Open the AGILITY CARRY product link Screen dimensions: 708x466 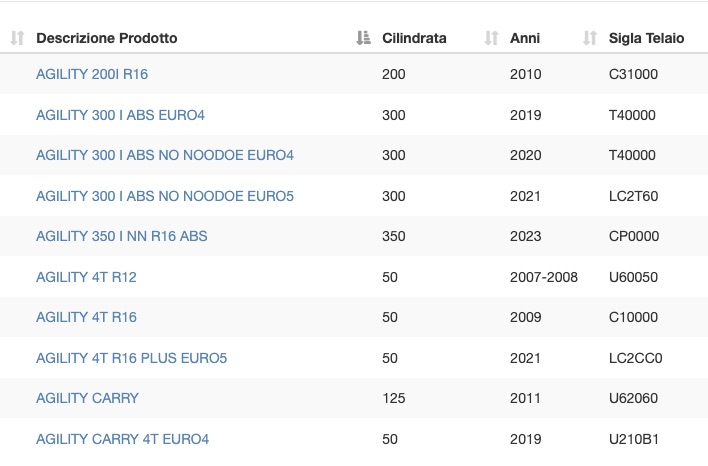click(87, 398)
